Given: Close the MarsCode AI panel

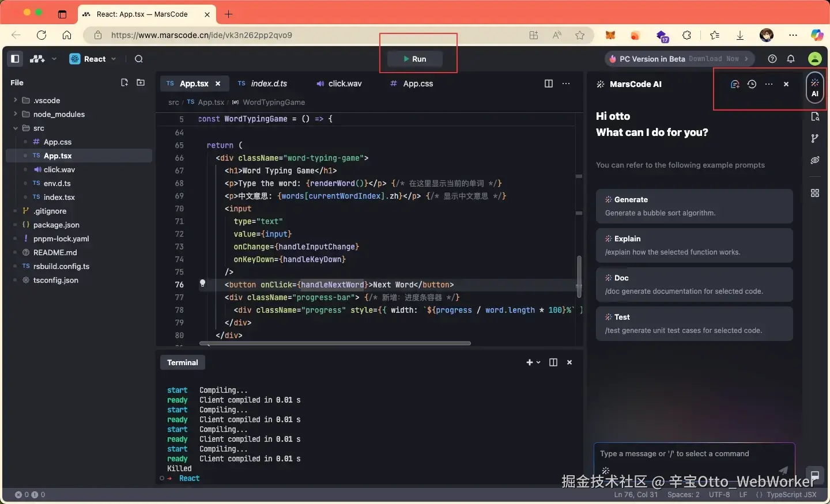Looking at the screenshot, I should pos(786,84).
